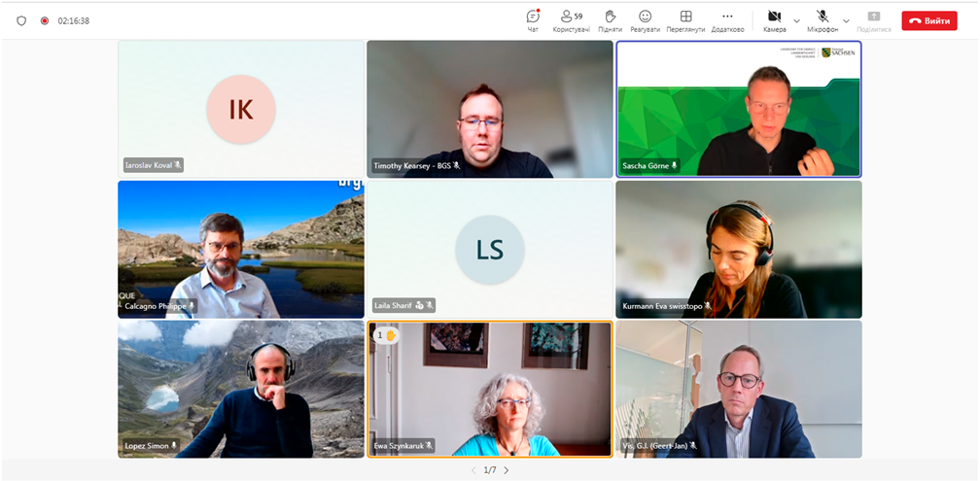Expand camera options dropdown arrow
980x481 pixels.
(x=796, y=20)
